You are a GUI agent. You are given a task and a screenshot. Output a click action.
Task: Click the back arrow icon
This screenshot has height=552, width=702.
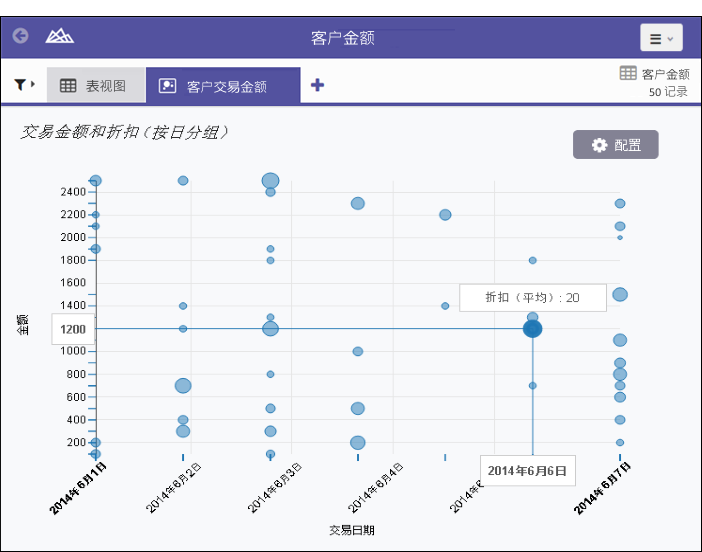click(x=20, y=36)
